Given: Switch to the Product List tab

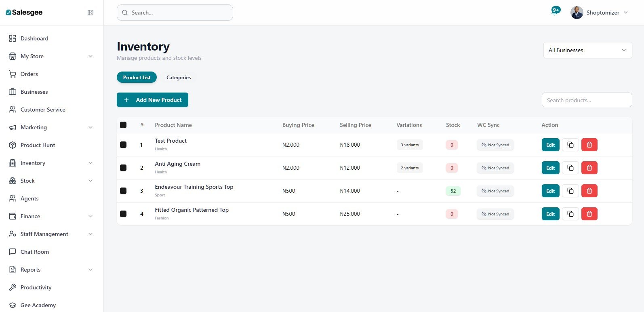Looking at the screenshot, I should coord(137,77).
